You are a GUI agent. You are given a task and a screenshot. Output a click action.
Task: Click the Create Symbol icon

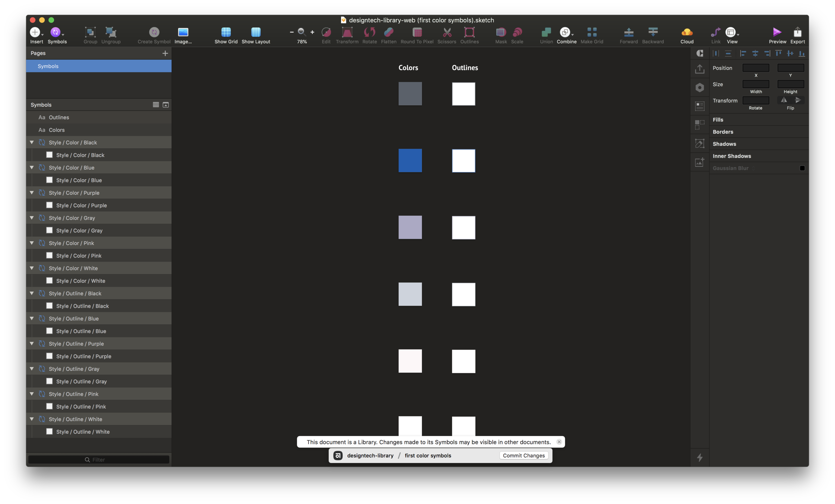click(154, 32)
